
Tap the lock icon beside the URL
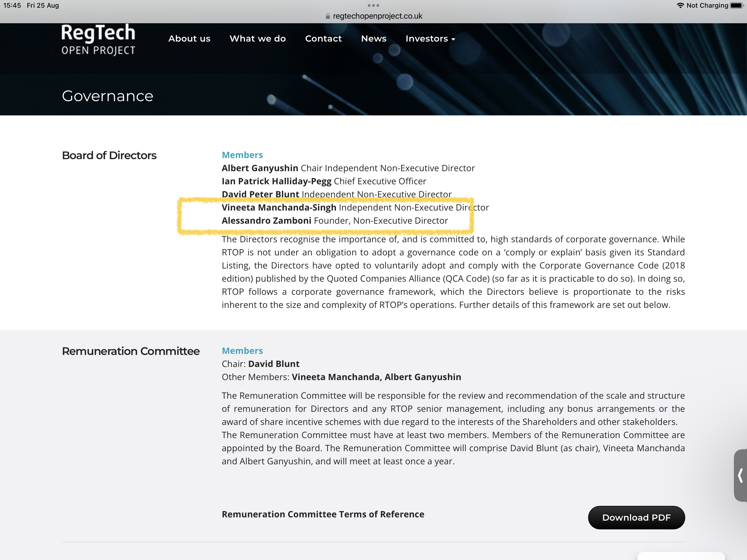pos(328,16)
